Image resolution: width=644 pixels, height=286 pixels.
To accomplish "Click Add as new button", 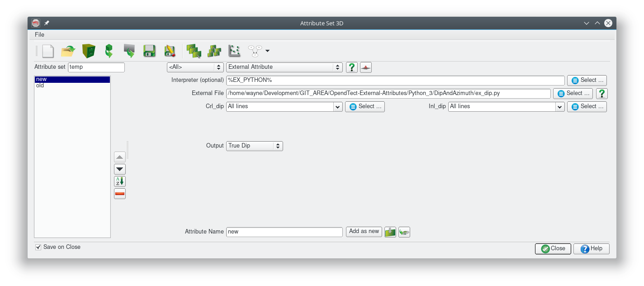I will (364, 231).
